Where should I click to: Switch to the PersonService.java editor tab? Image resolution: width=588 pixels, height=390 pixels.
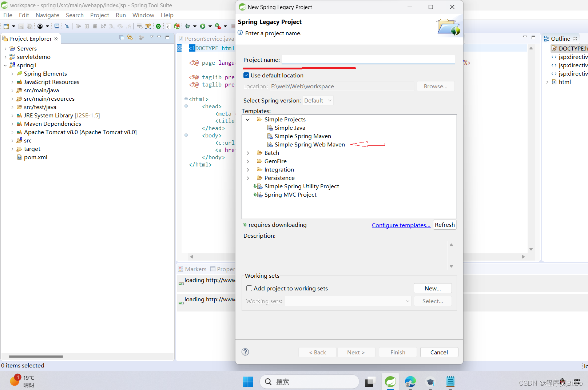click(x=207, y=39)
